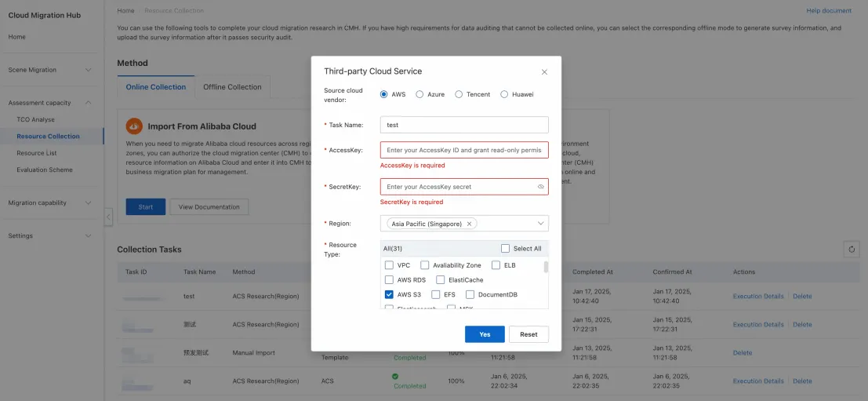Click Home in the breadcrumb
Screen dimensions: 868x401
[125, 10]
